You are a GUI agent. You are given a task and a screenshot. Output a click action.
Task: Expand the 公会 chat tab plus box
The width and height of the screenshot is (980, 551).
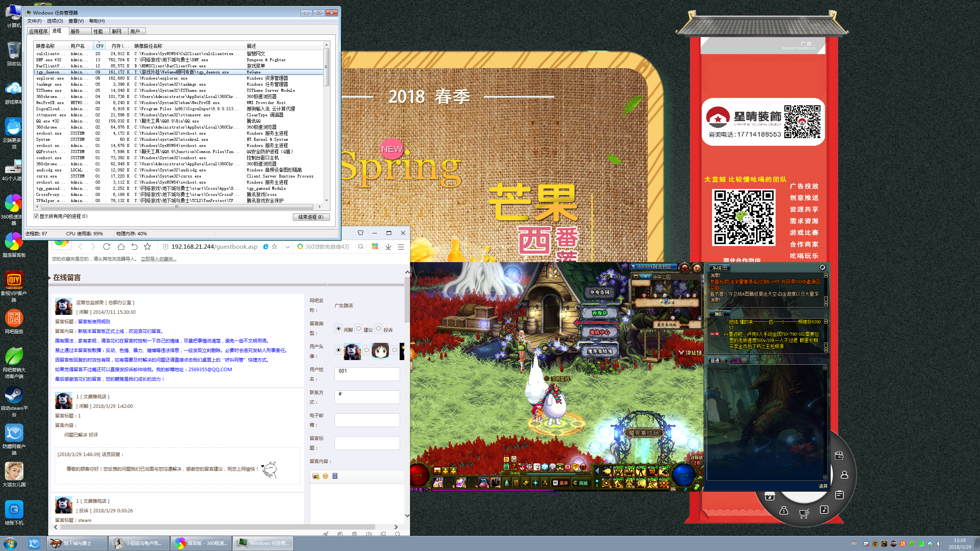click(744, 360)
